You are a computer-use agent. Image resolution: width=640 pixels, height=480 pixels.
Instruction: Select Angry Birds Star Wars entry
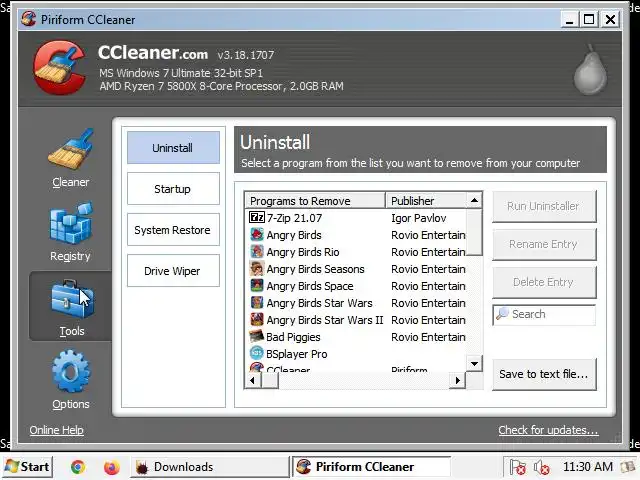(320, 303)
